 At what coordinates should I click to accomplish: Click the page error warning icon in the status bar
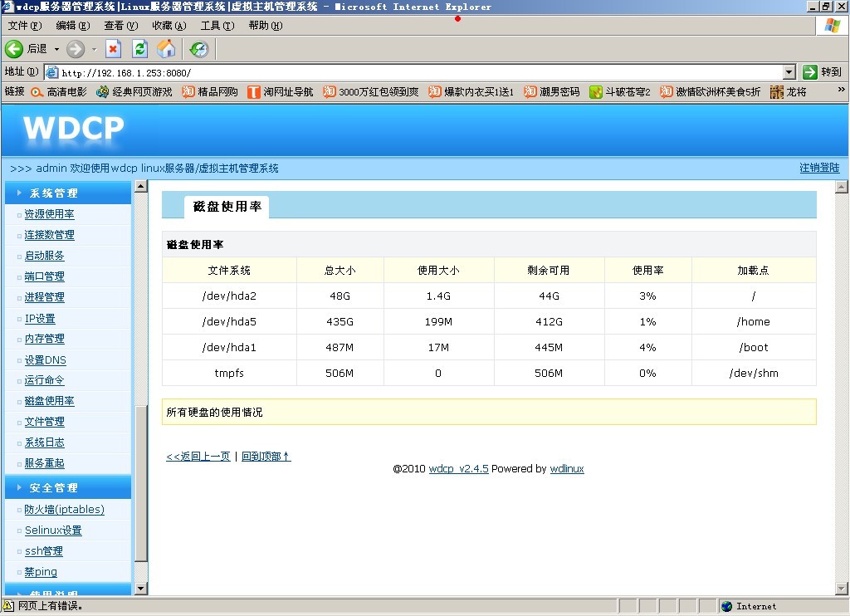(x=9, y=606)
